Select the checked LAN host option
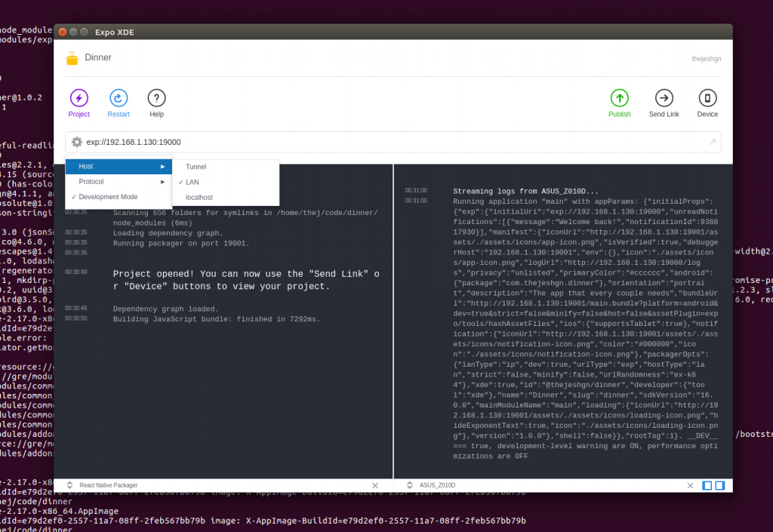 (226, 183)
